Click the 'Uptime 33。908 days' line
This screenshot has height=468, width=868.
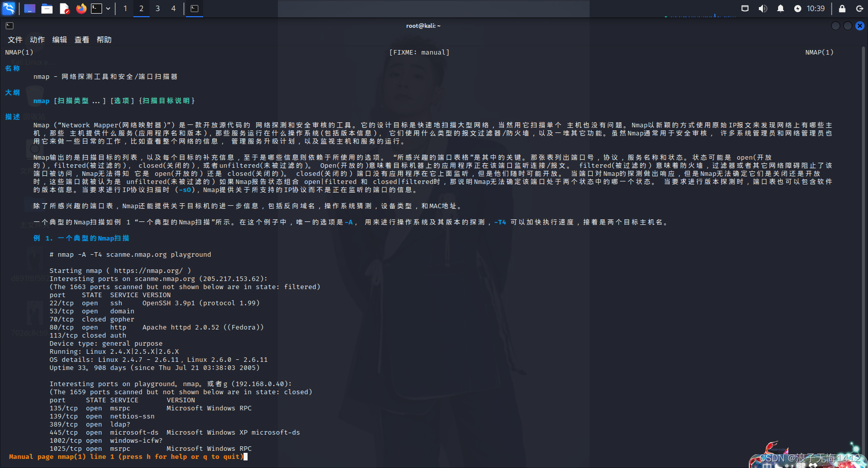[x=155, y=367]
